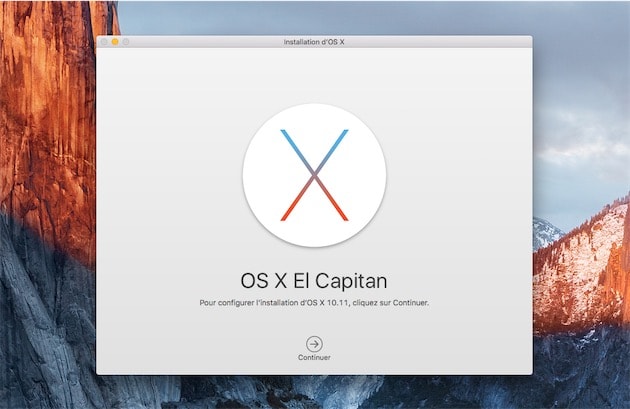Viewport: 630px width, 409px height.
Task: Minimize the Installation d'OS X window
Action: click(115, 42)
